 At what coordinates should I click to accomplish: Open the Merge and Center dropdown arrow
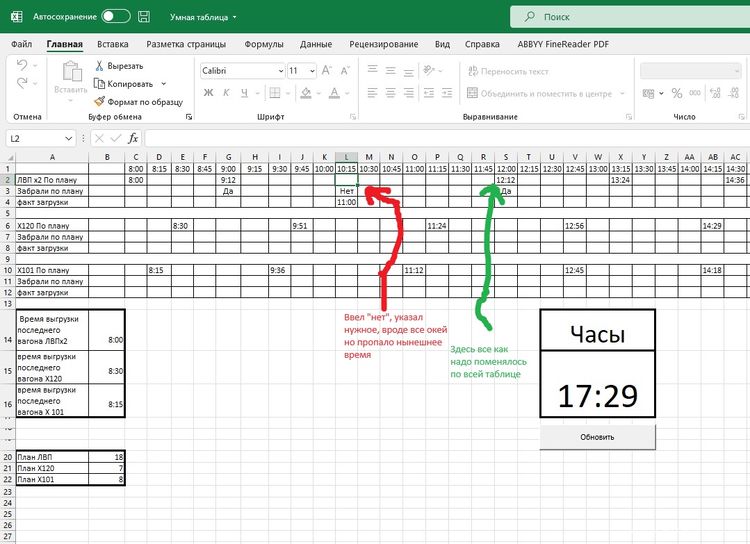click(622, 93)
